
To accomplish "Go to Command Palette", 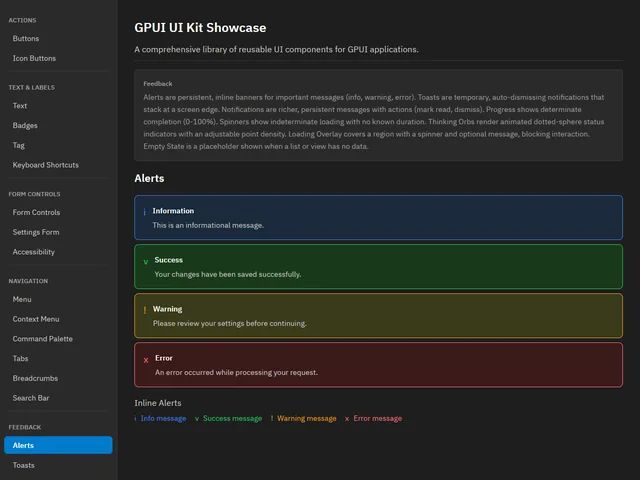I will [58, 339].
